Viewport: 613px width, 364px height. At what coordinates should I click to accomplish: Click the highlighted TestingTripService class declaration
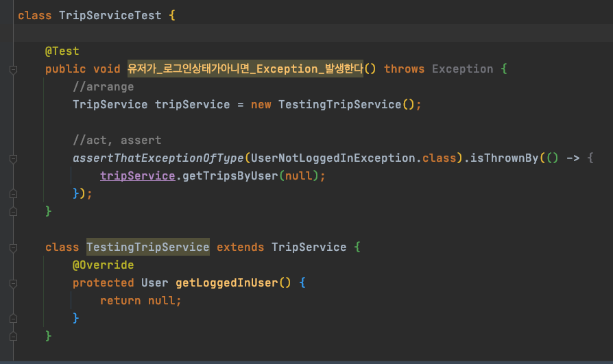(148, 247)
